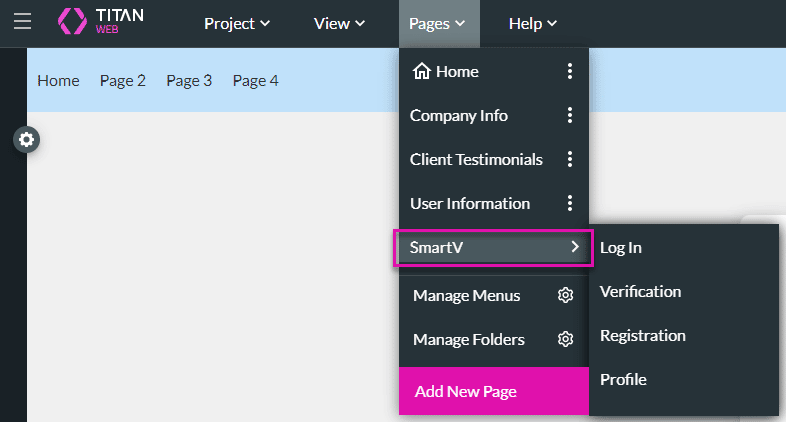
Task: Open the hamburger menu icon
Action: (x=22, y=22)
